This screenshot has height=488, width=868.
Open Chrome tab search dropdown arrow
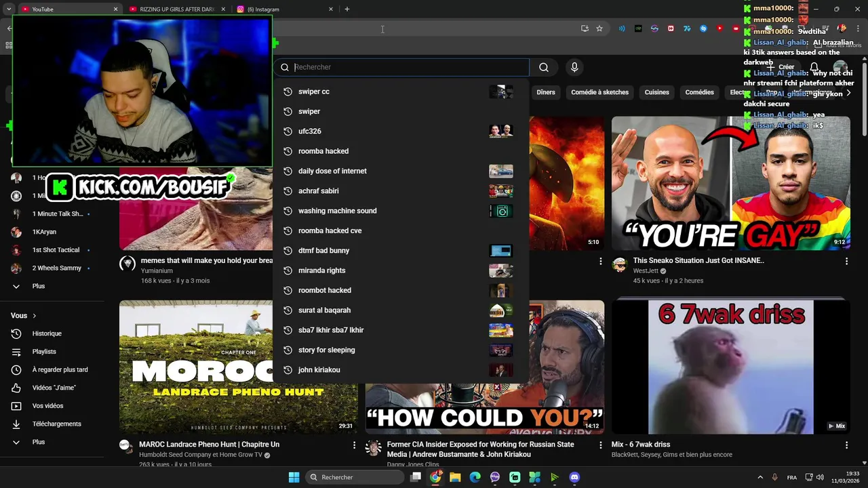[x=9, y=9]
